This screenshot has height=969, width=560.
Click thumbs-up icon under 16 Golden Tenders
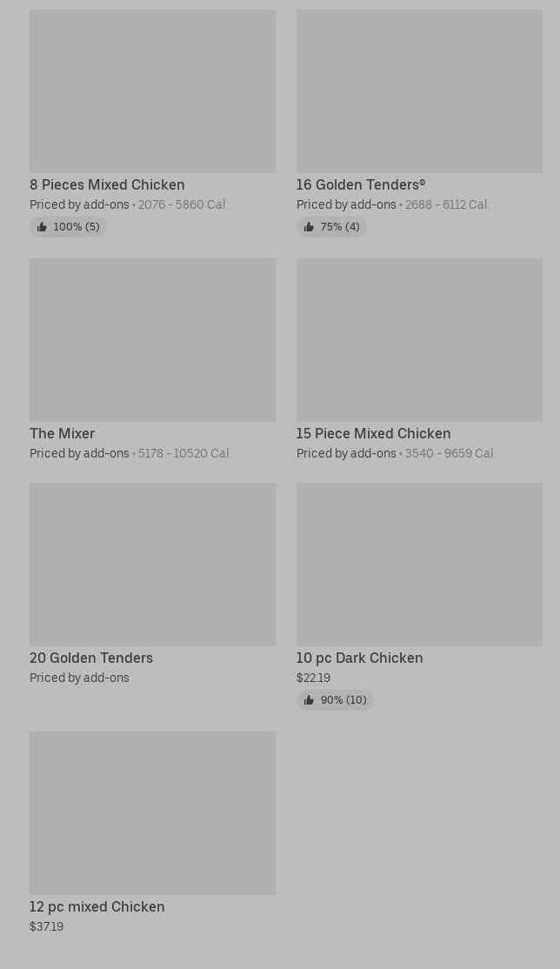coord(309,227)
